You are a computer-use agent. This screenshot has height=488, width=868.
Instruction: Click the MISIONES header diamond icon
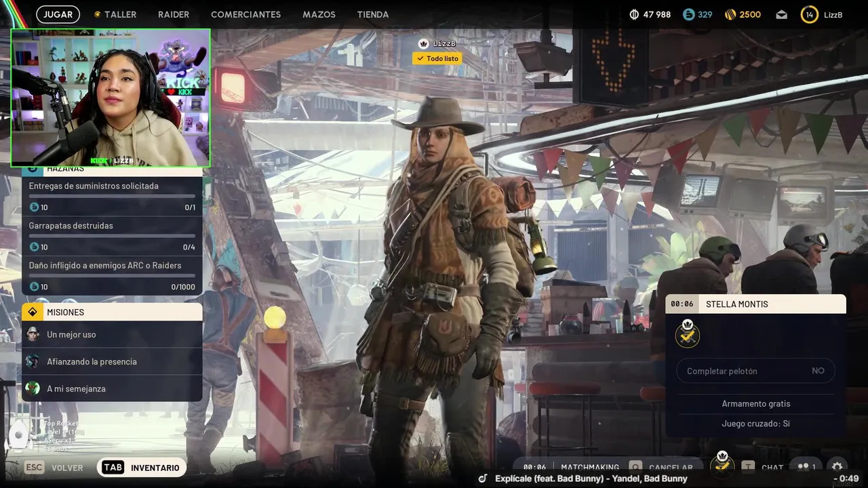[x=32, y=312]
